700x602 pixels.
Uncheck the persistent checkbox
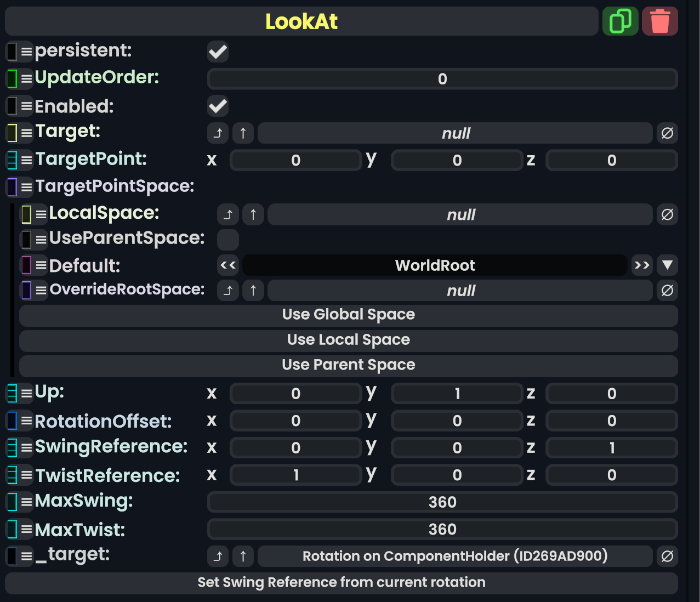coord(218,52)
